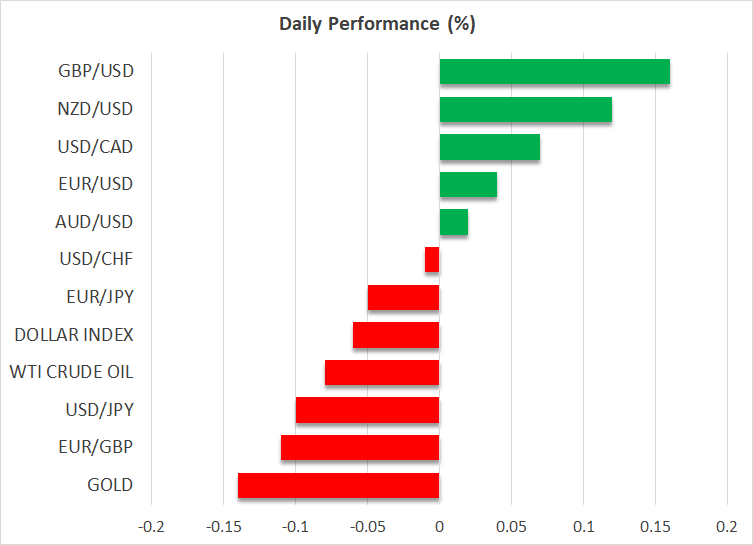Select the green GBP/USD bar
This screenshot has height=545, width=753.
pyautogui.click(x=554, y=72)
